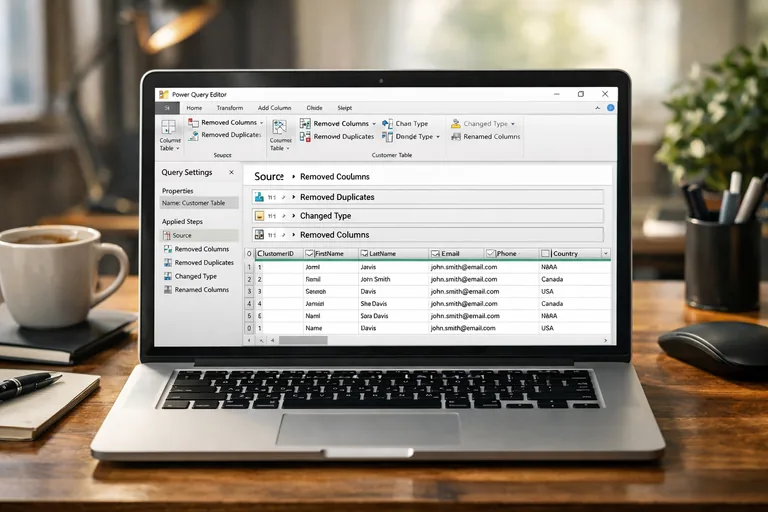Switch to the Transform tab

[230, 108]
